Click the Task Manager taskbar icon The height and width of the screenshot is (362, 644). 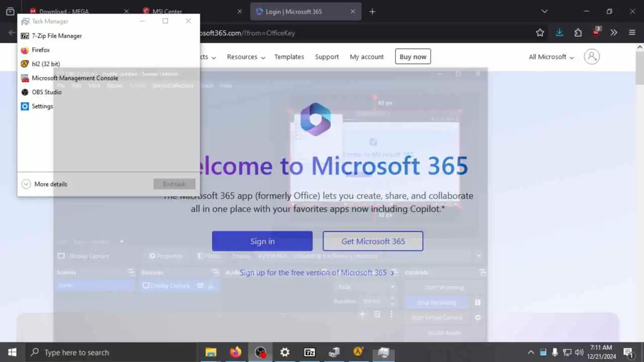pyautogui.click(x=383, y=352)
